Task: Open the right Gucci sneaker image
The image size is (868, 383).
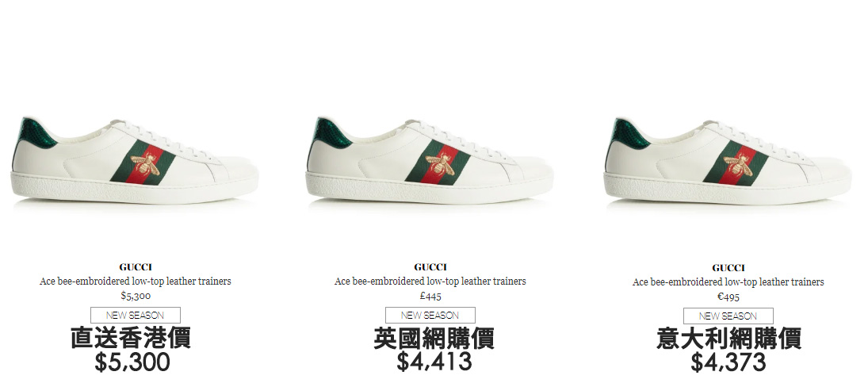Action: pyautogui.click(x=728, y=161)
